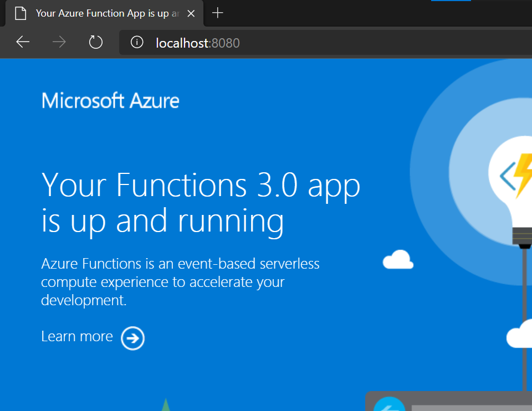Open the Learn more link

click(x=76, y=336)
